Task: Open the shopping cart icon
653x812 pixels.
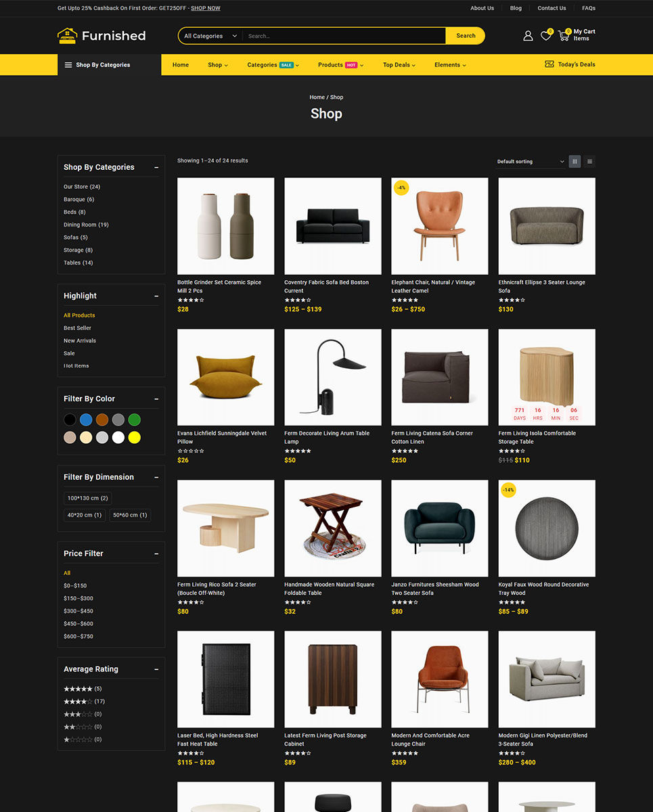Action: coord(564,36)
